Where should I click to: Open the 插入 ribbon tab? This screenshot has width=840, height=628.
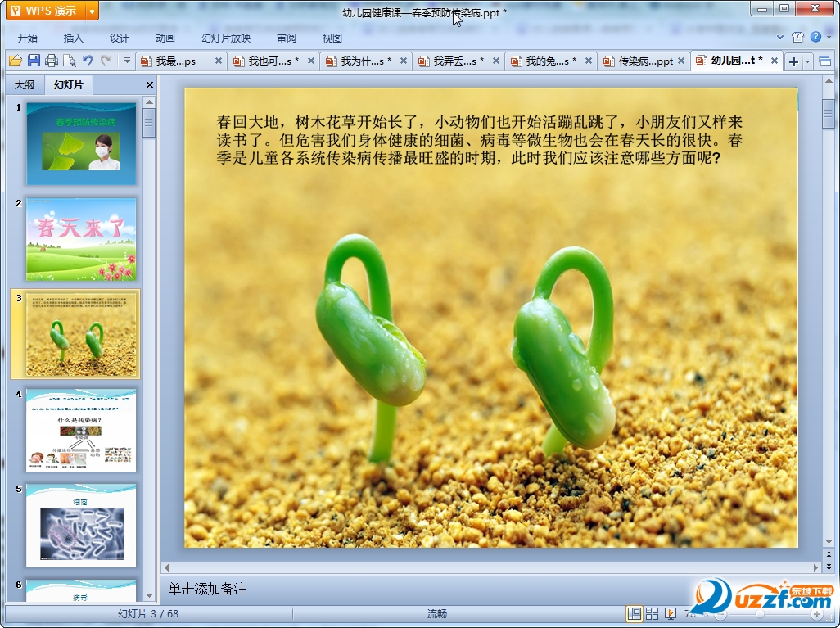point(74,38)
